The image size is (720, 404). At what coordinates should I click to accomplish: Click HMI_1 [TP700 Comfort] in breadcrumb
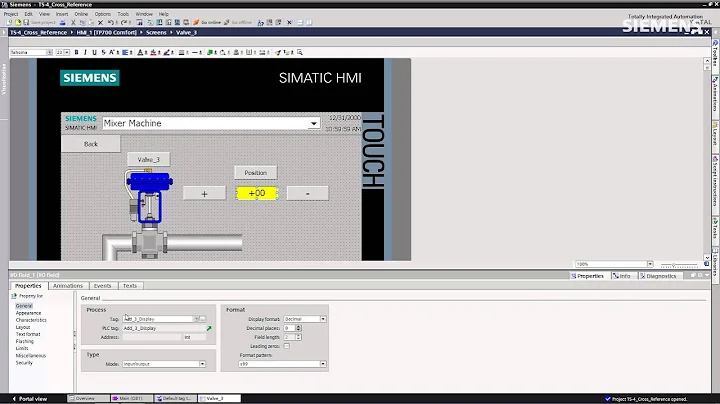coord(107,33)
